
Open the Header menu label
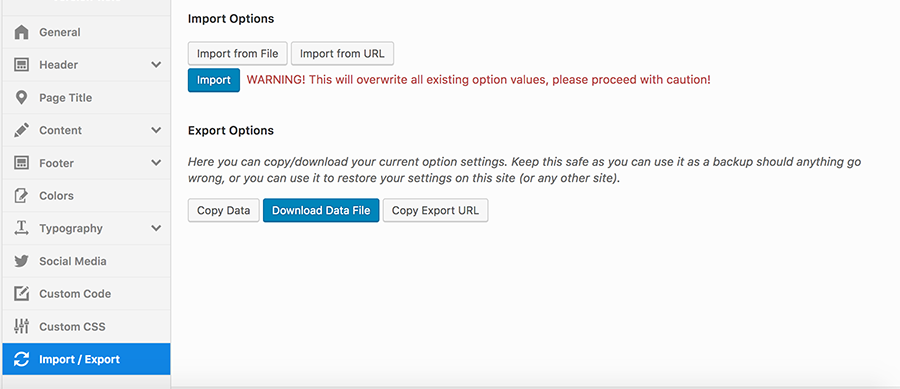(59, 65)
